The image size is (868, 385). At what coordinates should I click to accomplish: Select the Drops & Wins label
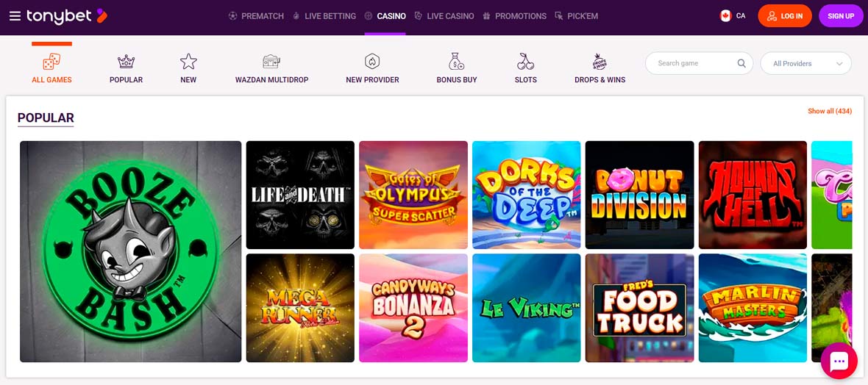click(x=600, y=79)
